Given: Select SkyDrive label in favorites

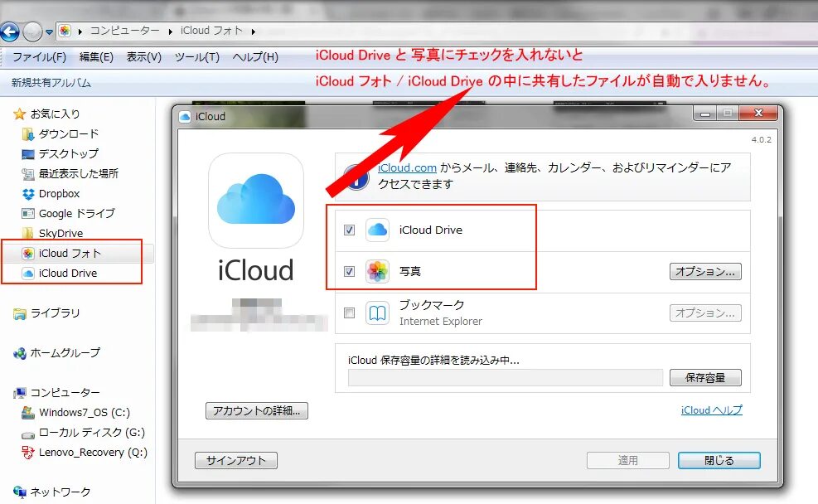Looking at the screenshot, I should (x=61, y=233).
